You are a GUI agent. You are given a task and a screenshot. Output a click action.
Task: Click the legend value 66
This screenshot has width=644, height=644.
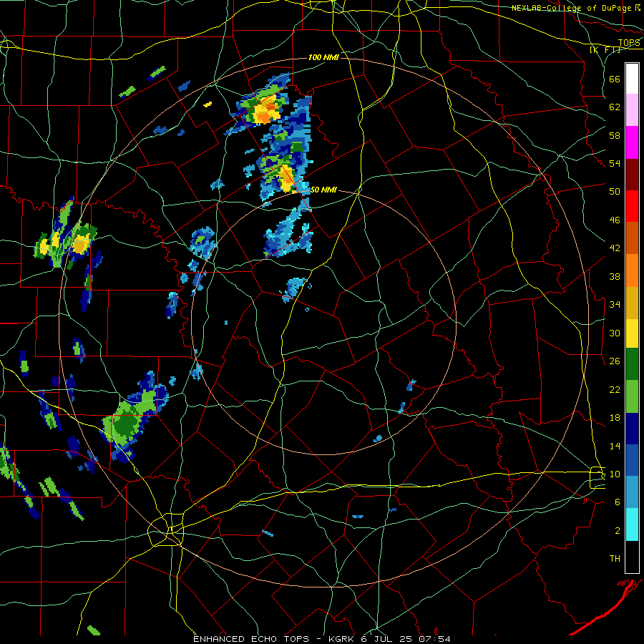[615, 79]
